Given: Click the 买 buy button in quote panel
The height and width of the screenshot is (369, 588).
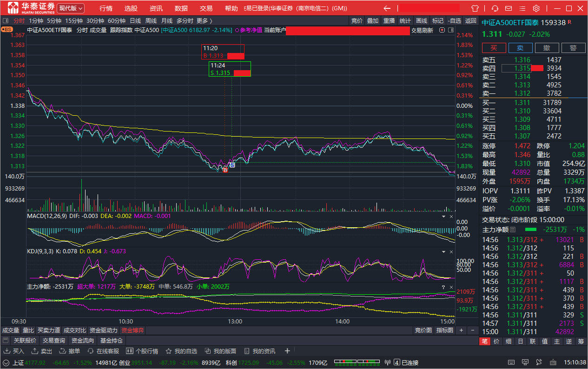Looking at the screenshot, I should click(494, 48).
